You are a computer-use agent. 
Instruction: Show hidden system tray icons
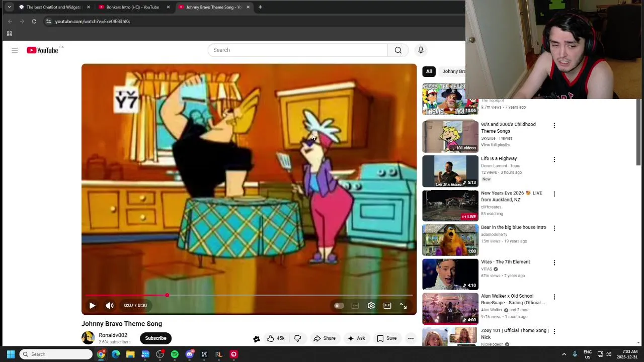tap(564, 354)
